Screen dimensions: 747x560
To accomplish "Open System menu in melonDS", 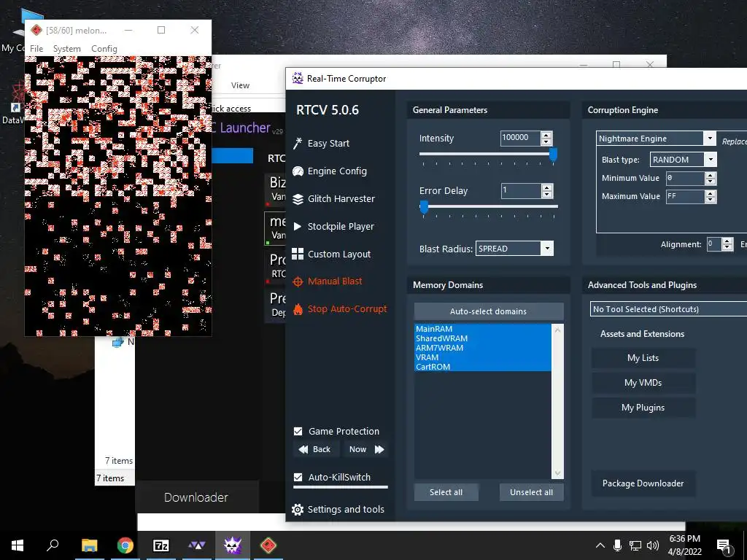I will coord(66,49).
